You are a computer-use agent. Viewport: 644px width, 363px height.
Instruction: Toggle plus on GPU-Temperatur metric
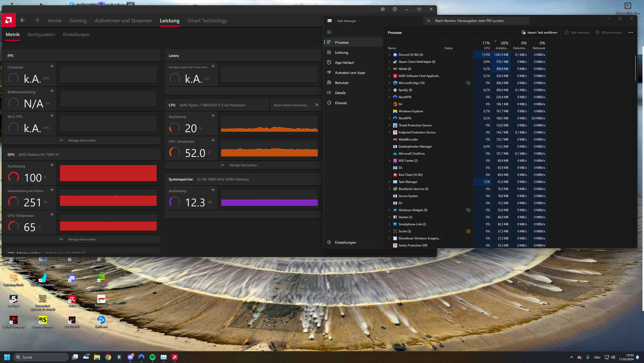tap(52, 214)
